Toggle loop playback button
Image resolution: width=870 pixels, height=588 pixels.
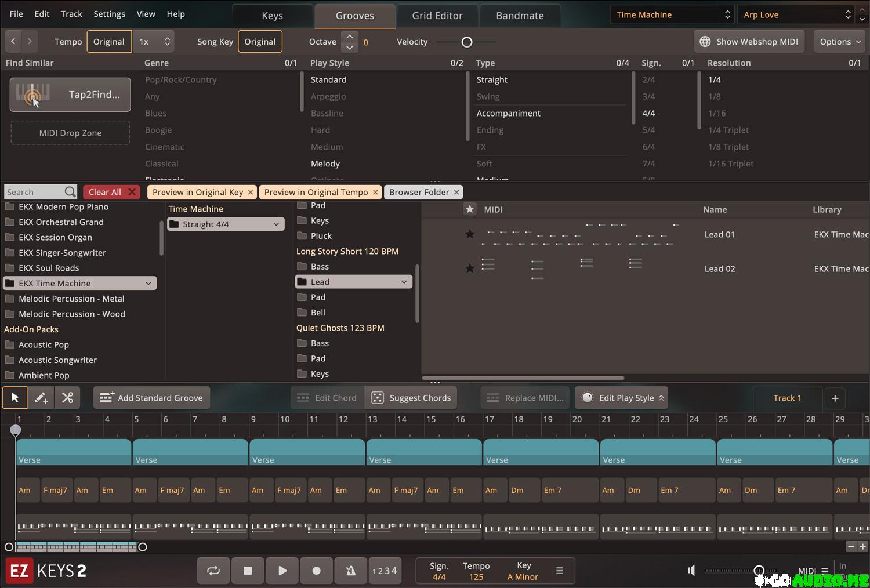click(x=213, y=571)
